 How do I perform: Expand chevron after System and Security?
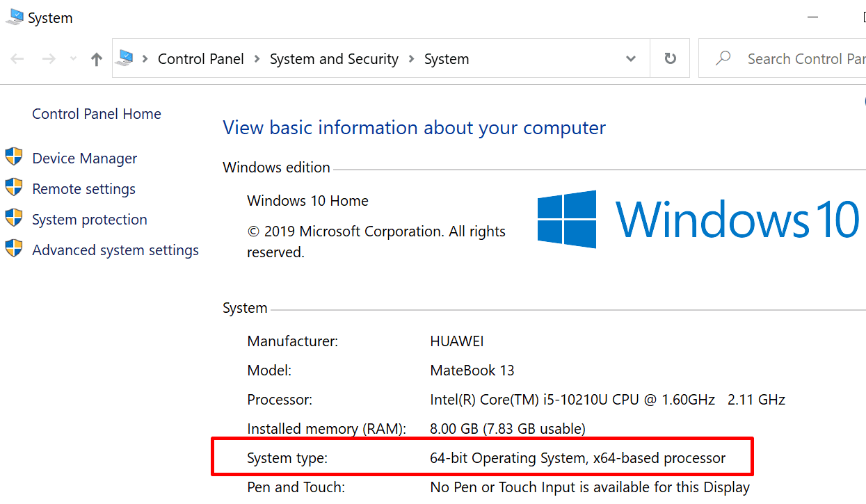412,59
